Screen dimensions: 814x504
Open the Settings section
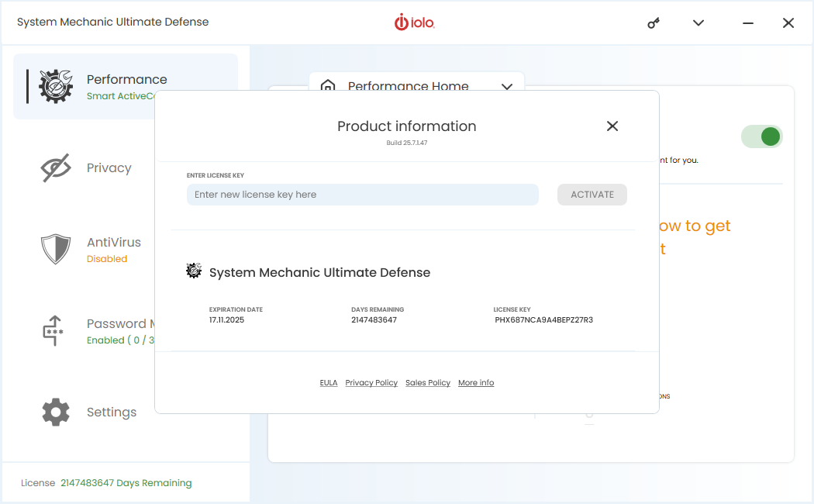pos(112,413)
